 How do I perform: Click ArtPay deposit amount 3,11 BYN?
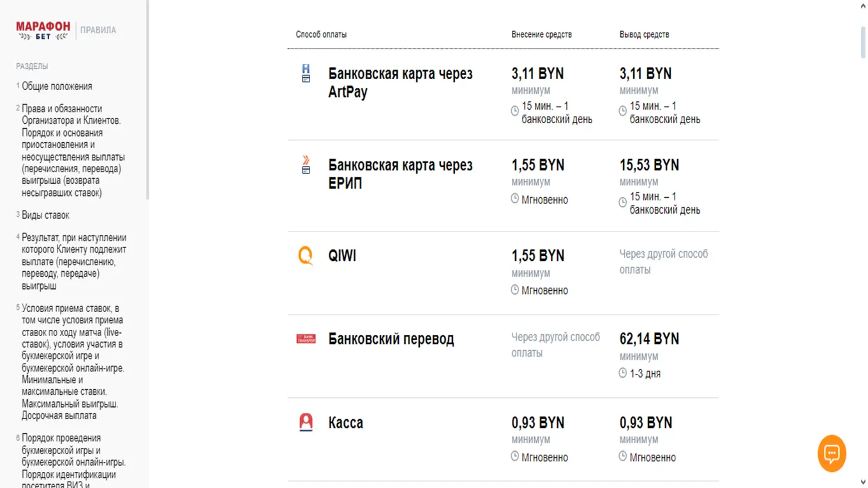click(537, 73)
